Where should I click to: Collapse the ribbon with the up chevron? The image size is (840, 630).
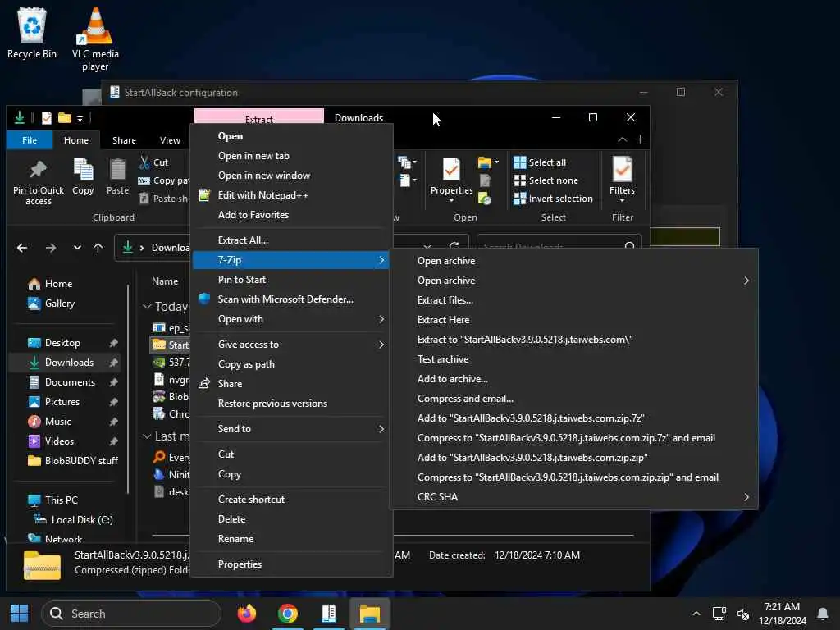tap(622, 139)
